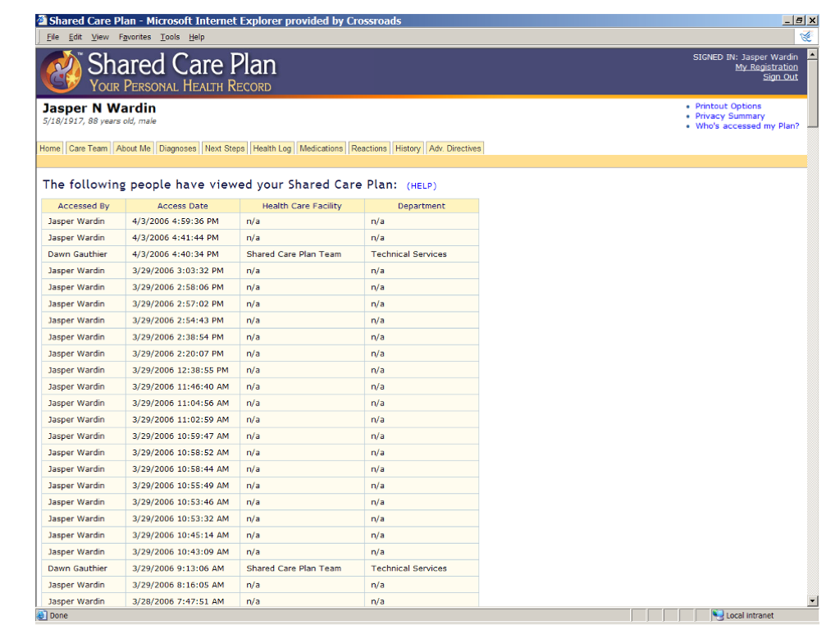840x630 pixels.
Task: Click Shared Care Plan Team in 4/3/2006 row
Action: point(294,254)
